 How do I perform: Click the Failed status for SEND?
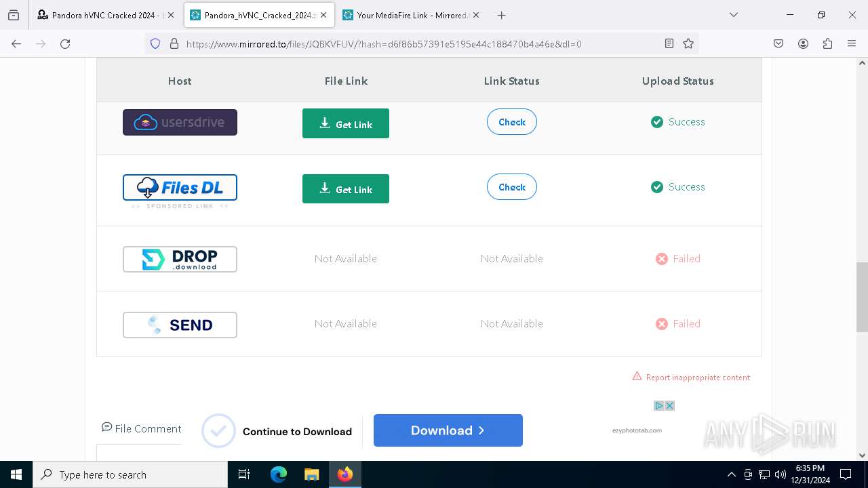coord(677,324)
